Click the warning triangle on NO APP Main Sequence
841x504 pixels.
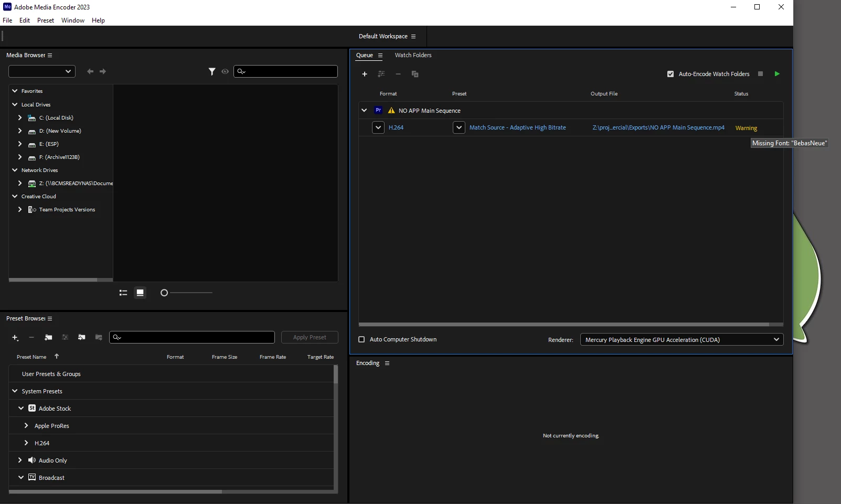pos(391,111)
